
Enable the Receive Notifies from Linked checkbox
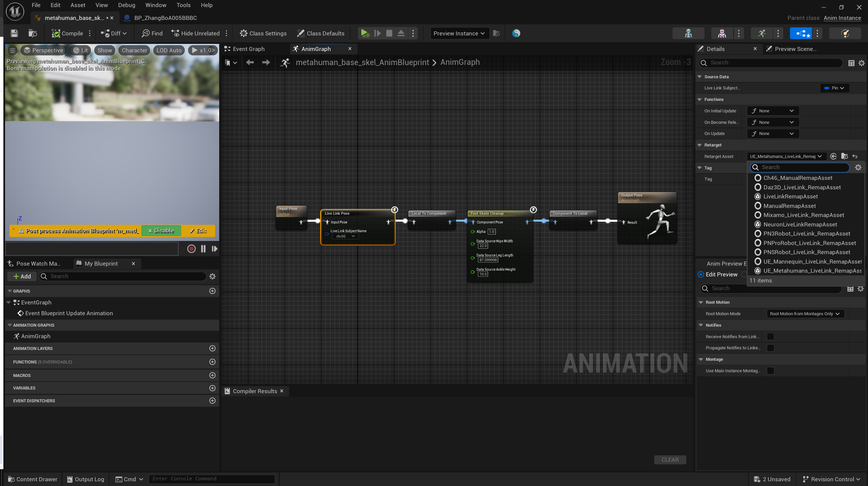[x=770, y=336]
